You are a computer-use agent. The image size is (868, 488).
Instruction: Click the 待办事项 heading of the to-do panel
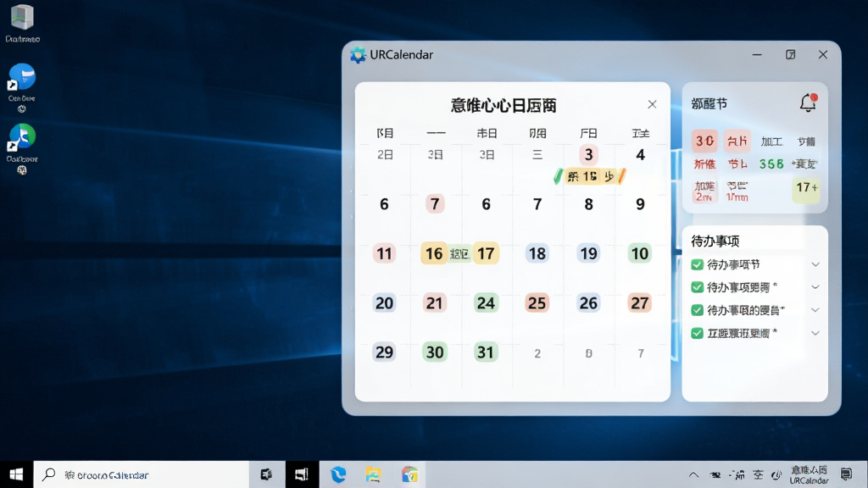coord(715,241)
